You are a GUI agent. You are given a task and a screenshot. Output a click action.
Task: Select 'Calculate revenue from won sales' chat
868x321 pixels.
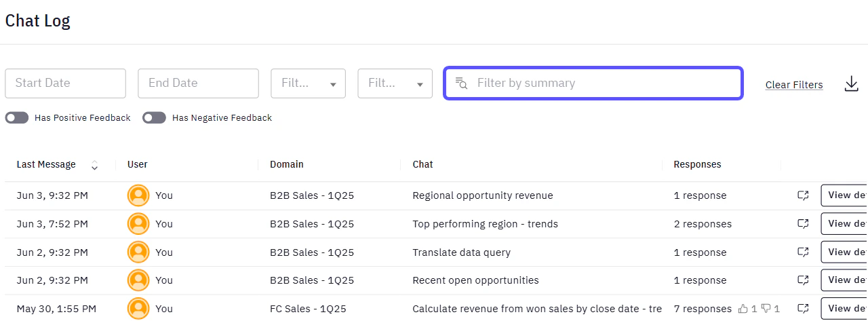[x=537, y=308]
